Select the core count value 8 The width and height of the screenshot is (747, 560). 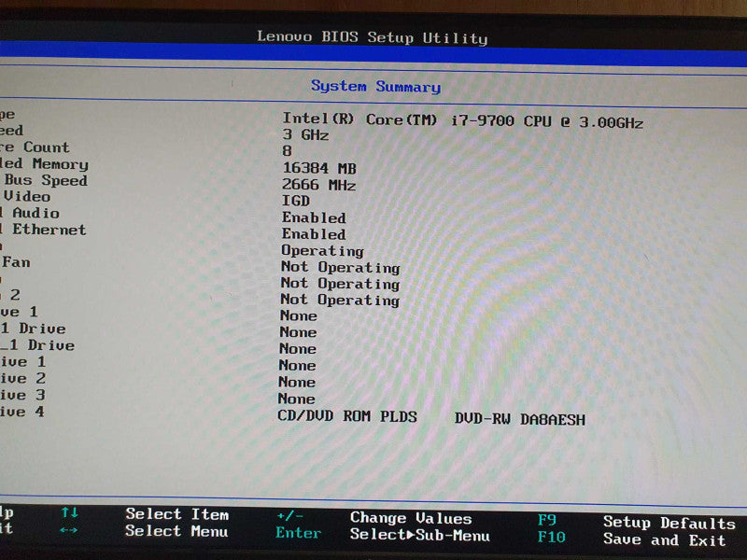[x=287, y=151]
